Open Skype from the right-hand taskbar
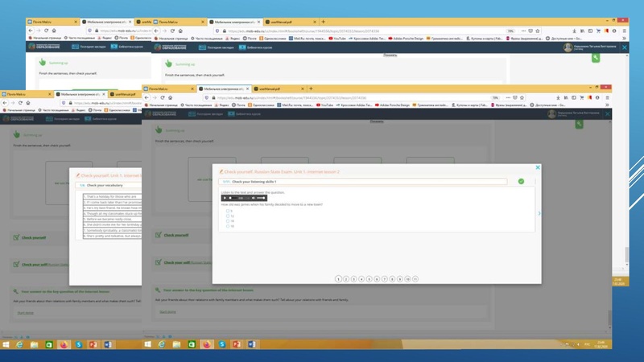 pyautogui.click(x=221, y=345)
